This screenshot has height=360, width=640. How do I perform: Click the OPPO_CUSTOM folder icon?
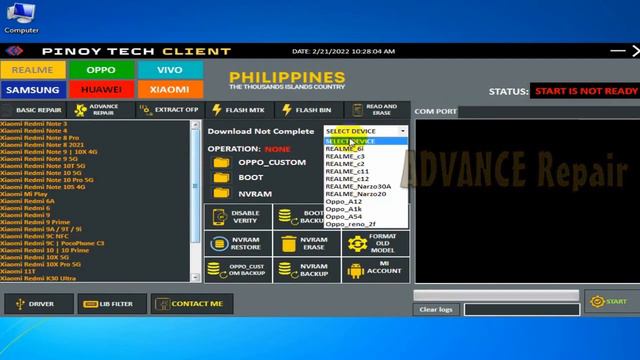click(221, 162)
